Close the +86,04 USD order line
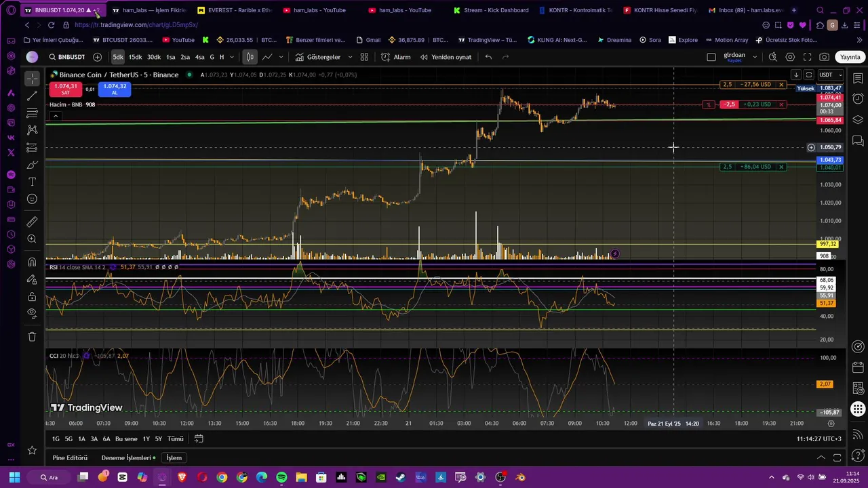868x488 pixels. [x=781, y=167]
